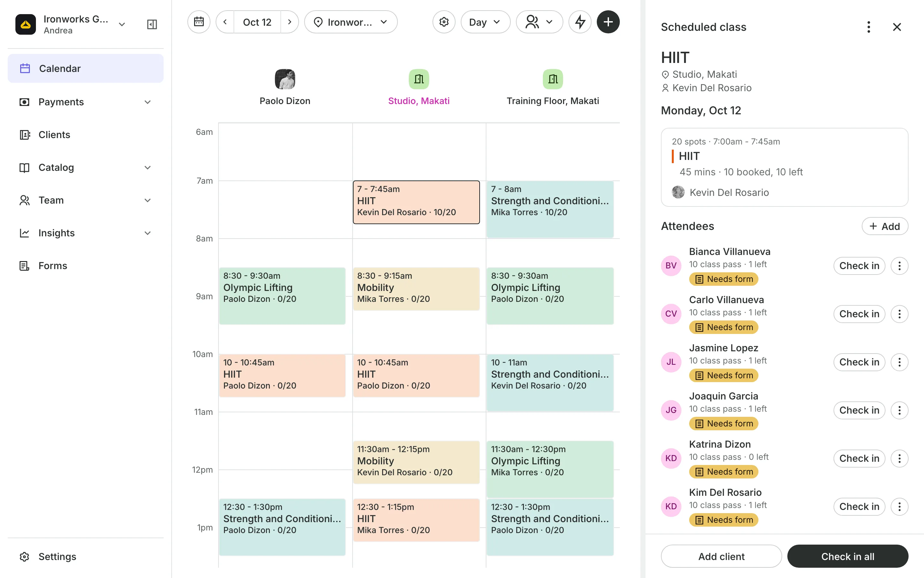Open 10 - 11am Strength and Conditioning event
Image resolution: width=924 pixels, height=578 pixels.
click(550, 383)
